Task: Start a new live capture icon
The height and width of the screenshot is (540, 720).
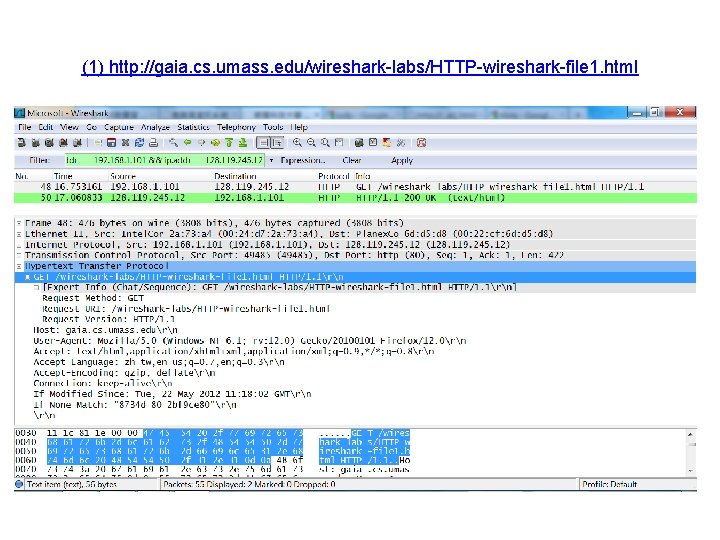Action: click(x=49, y=143)
